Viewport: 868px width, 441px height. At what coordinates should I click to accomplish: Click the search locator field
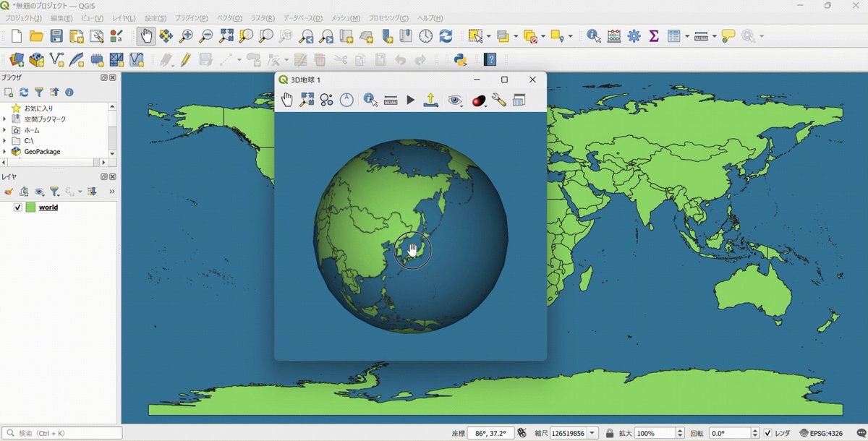coord(62,433)
